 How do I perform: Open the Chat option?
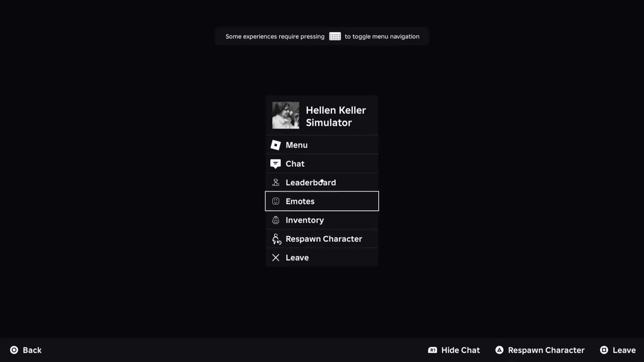(x=322, y=163)
